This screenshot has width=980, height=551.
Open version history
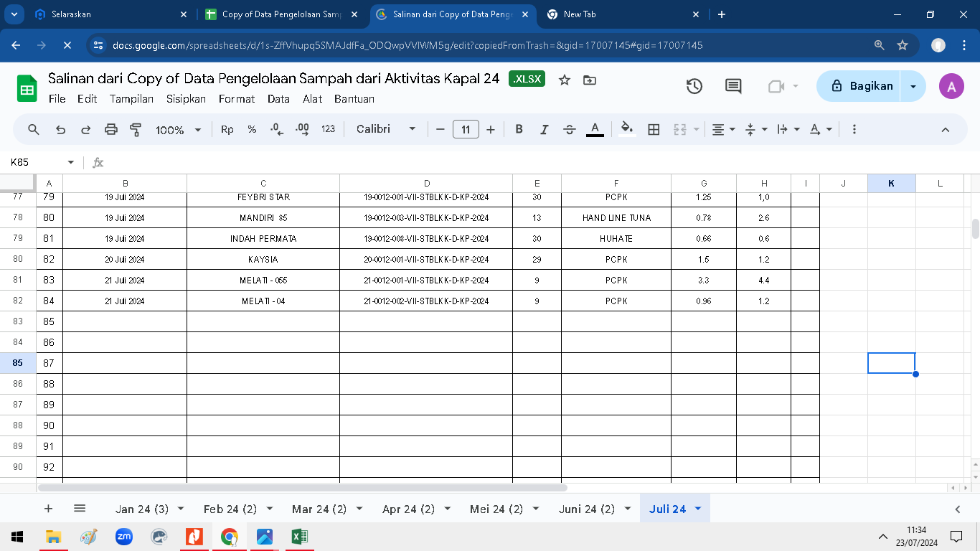click(x=694, y=86)
